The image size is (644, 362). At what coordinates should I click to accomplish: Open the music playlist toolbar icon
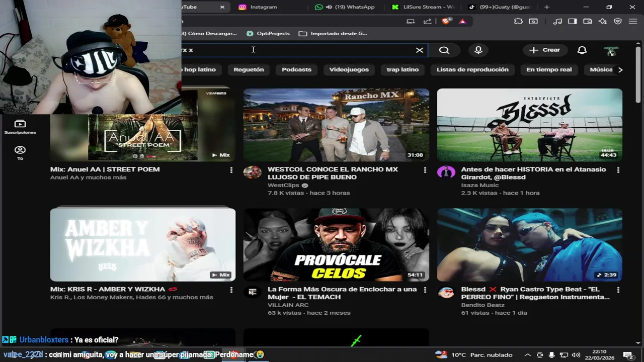(557, 21)
